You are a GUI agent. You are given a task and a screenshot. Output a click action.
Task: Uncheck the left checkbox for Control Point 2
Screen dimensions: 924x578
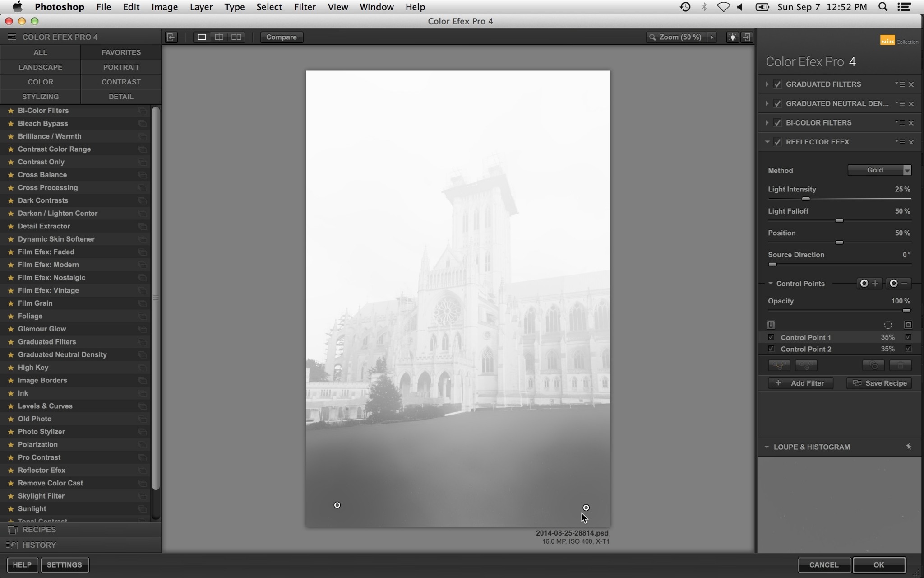click(771, 349)
